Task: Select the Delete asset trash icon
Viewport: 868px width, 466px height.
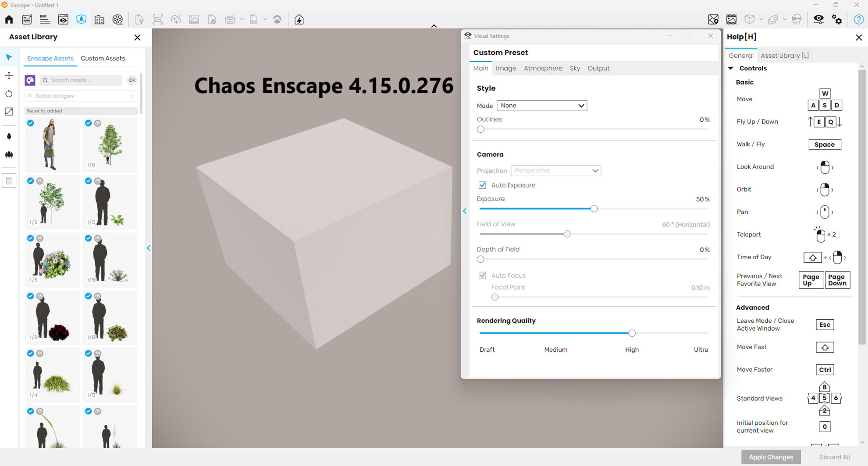Action: tap(9, 180)
